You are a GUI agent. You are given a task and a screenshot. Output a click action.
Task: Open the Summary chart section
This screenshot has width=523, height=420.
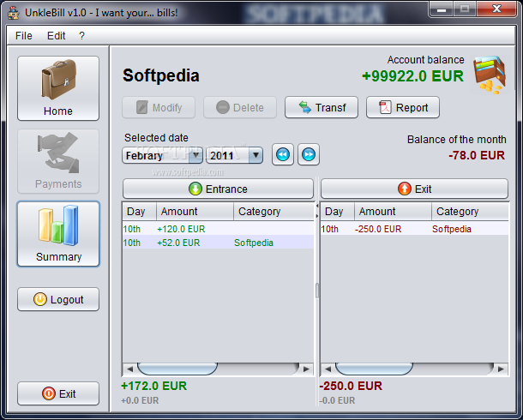click(x=58, y=234)
